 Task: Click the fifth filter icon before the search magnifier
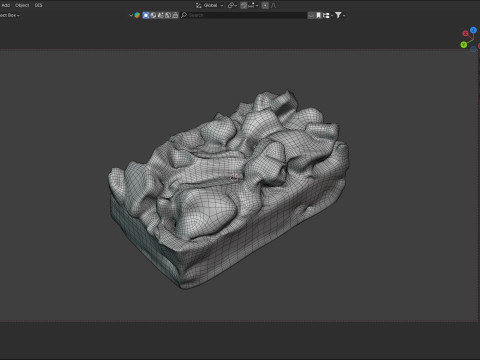175,15
